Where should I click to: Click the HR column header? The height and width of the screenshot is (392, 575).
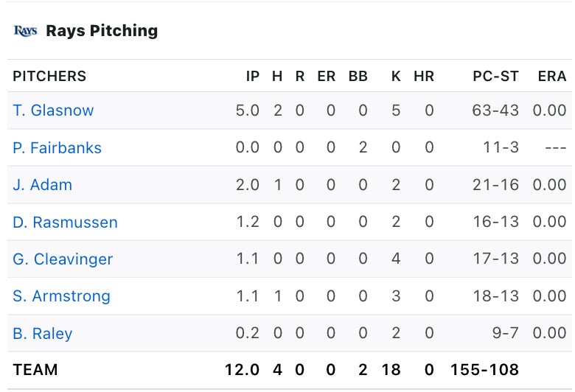(424, 76)
